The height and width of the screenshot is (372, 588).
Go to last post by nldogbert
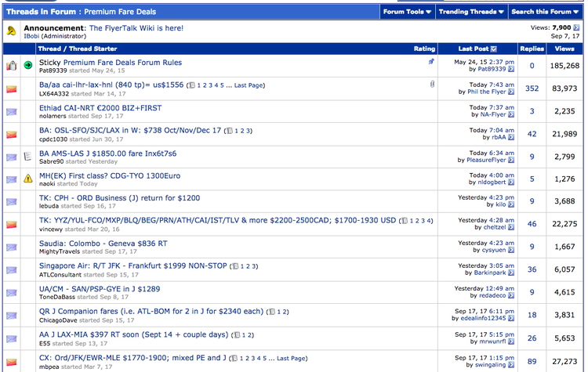click(x=511, y=182)
